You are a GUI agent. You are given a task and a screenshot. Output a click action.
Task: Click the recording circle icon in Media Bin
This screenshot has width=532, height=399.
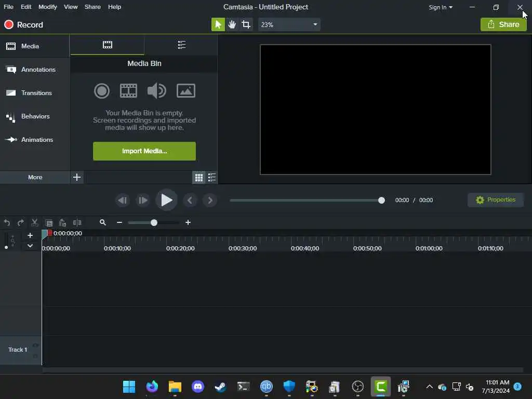[101, 91]
